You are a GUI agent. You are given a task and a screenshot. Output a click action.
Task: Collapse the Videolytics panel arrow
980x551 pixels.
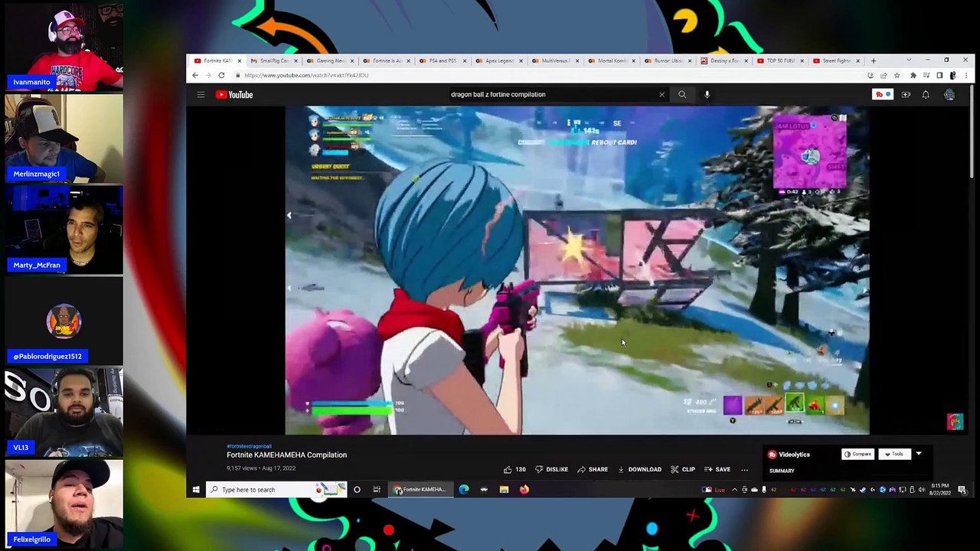919,454
